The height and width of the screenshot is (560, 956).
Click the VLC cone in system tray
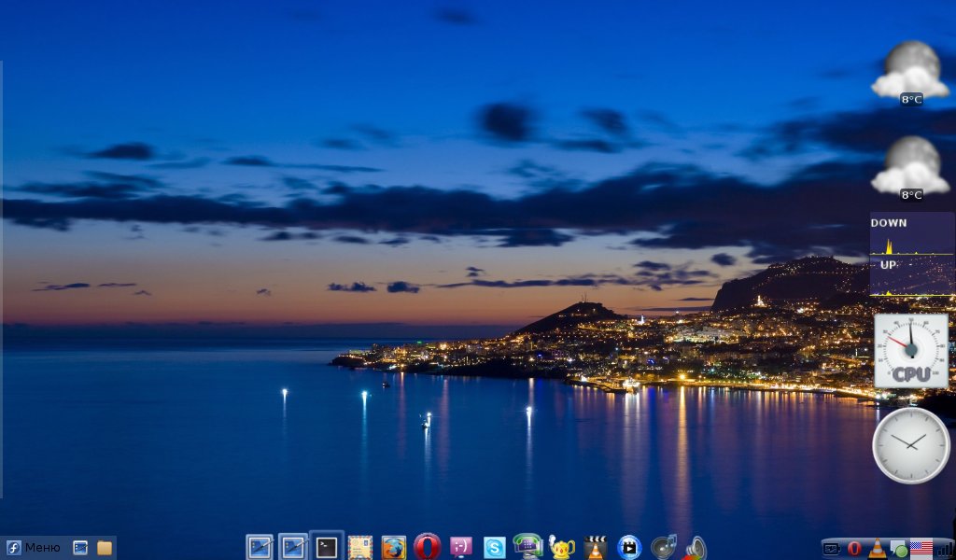tap(877, 549)
